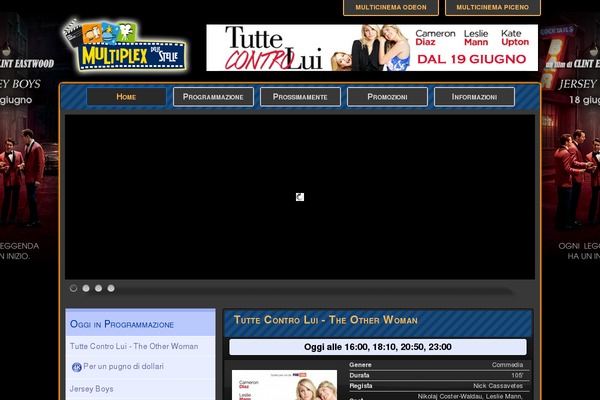Select the third slideshow dot

pyautogui.click(x=98, y=288)
